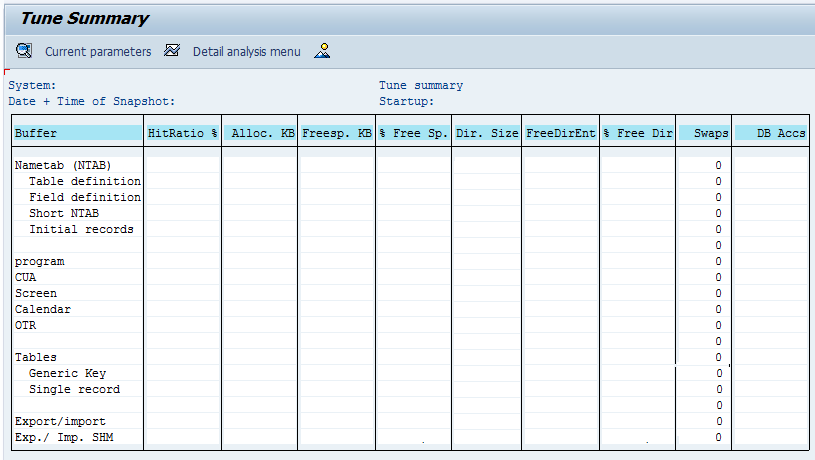
Task: Click the Generic Key table buffer row
Action: coord(67,373)
